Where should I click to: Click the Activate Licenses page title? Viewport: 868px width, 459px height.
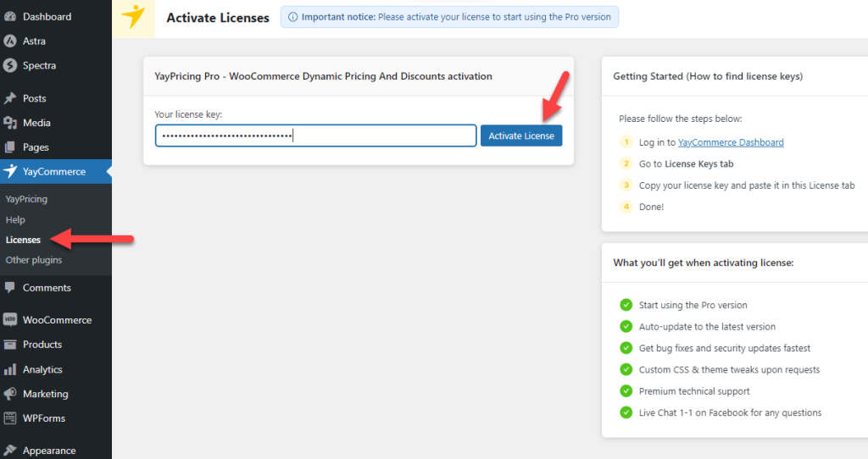click(218, 18)
